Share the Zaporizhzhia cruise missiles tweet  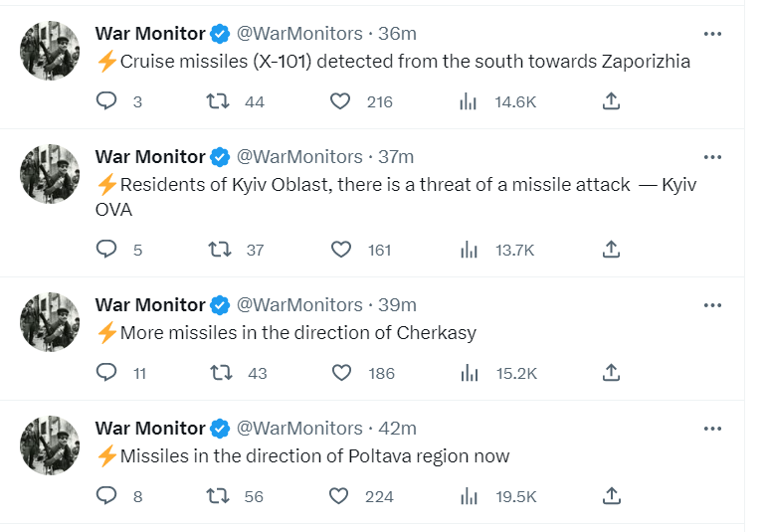coord(612,101)
